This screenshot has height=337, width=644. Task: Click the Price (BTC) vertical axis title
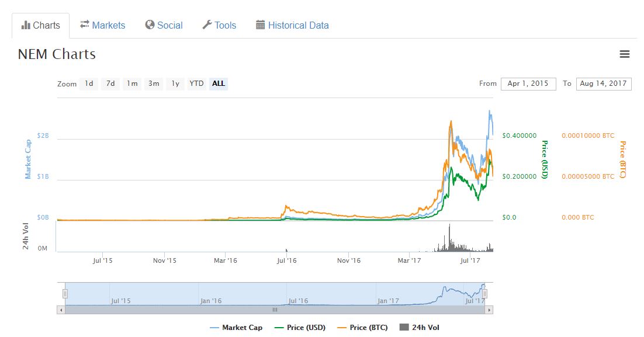(622, 159)
